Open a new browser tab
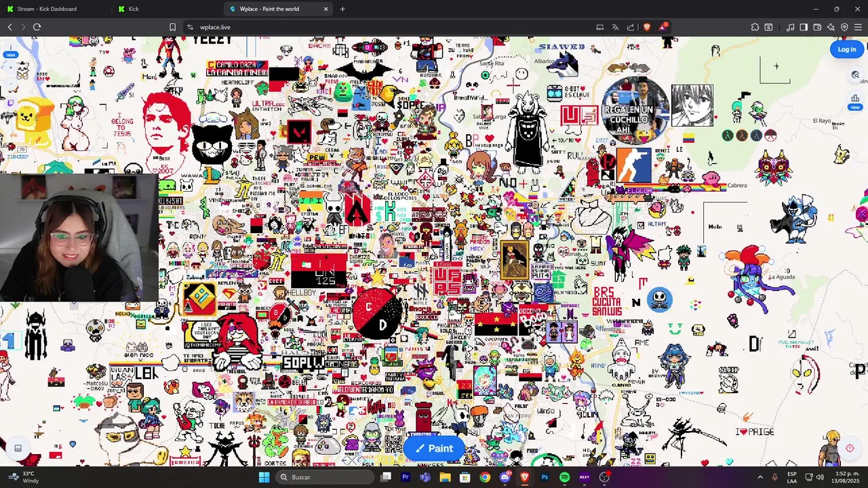The image size is (868, 488). click(x=342, y=9)
